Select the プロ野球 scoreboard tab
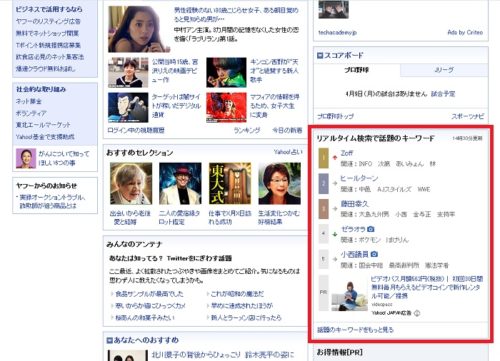This screenshot has height=361, width=500. [357, 70]
